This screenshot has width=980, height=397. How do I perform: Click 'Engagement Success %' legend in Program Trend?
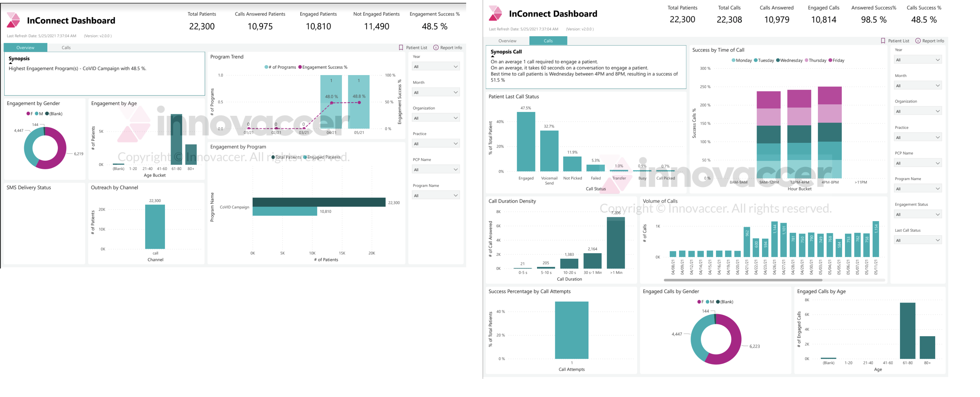323,67
